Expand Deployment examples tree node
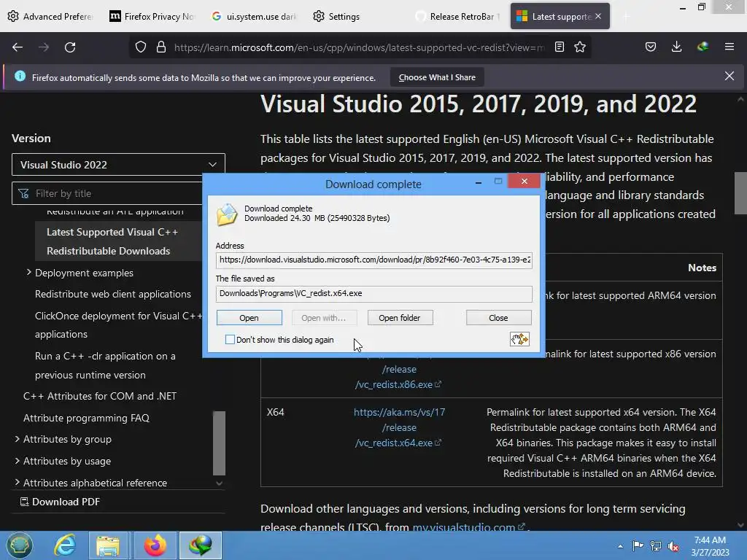The image size is (747, 560). tap(28, 273)
